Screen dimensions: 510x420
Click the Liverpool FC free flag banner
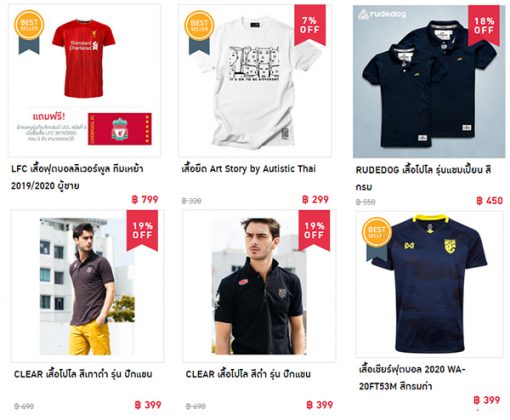[x=120, y=129]
